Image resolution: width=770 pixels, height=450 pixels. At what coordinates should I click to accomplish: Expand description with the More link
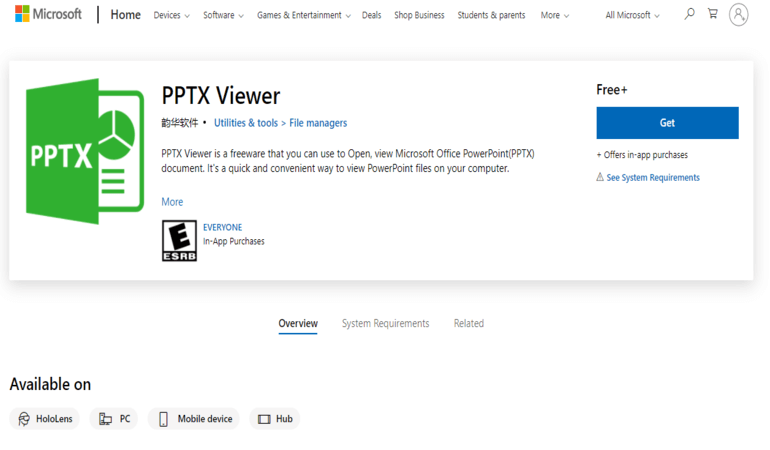coord(172,202)
